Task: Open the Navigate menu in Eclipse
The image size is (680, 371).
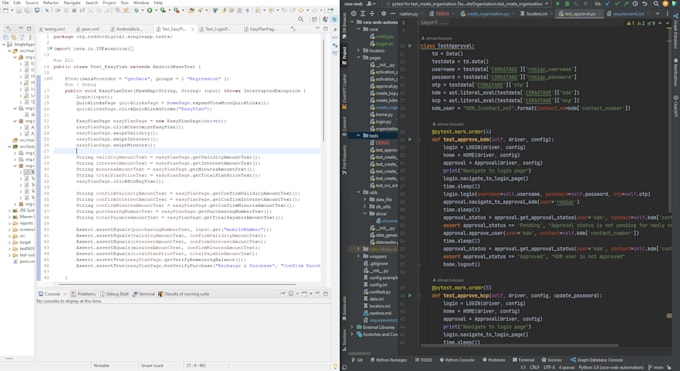Action: 72,3
